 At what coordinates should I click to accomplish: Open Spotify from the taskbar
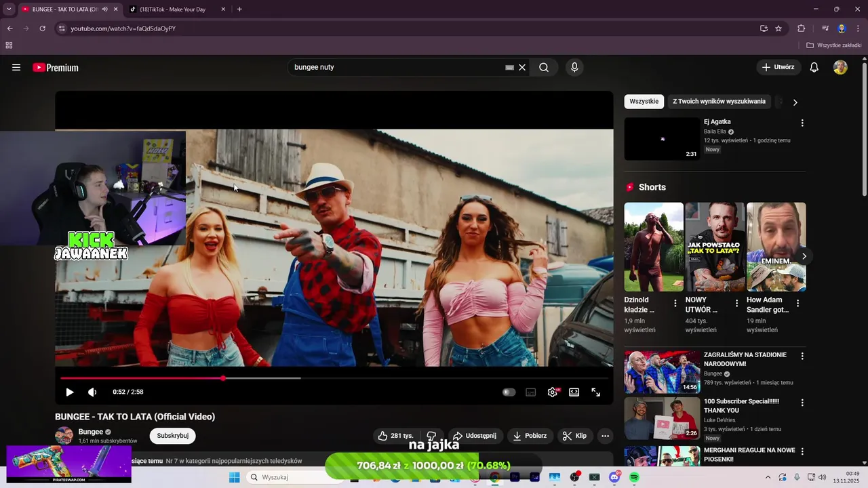pos(634,477)
